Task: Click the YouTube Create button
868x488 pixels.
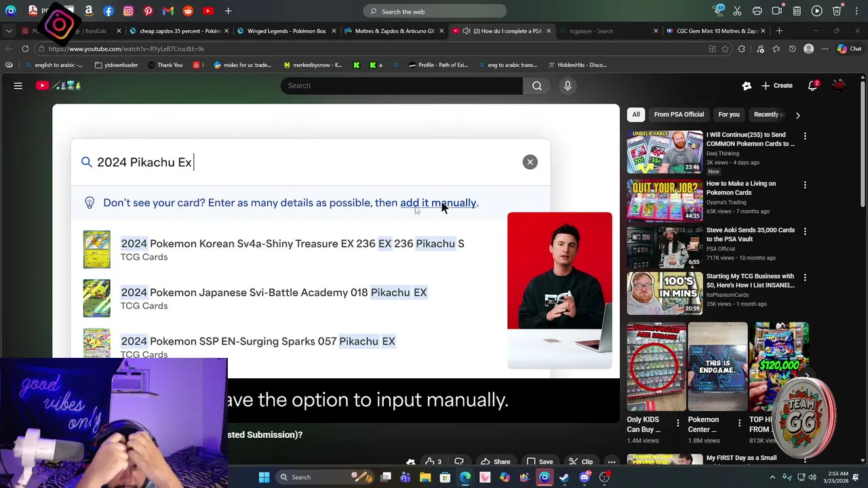Action: (x=776, y=85)
